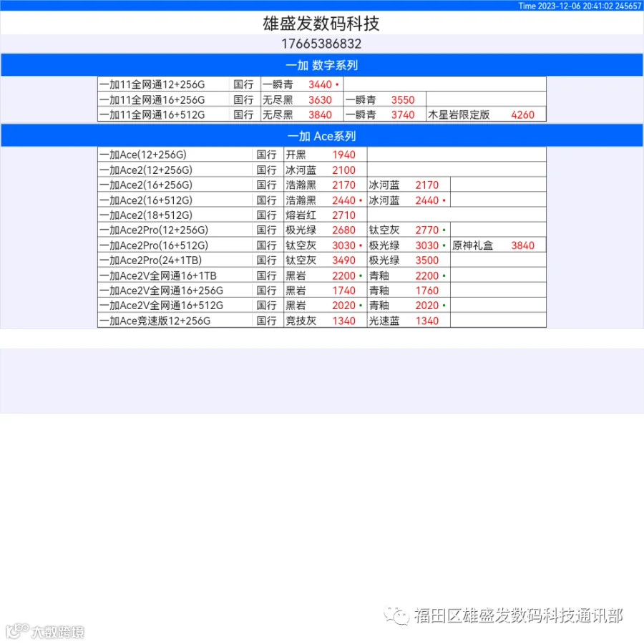This screenshot has height=644, width=644.
Task: Click the 青釉 price 2200
Action: click(427, 275)
